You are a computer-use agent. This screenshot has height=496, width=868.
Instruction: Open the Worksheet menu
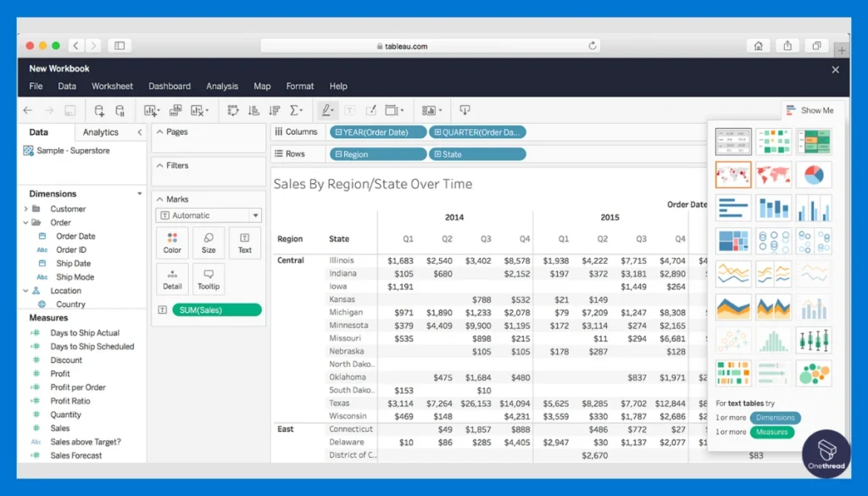pos(113,86)
